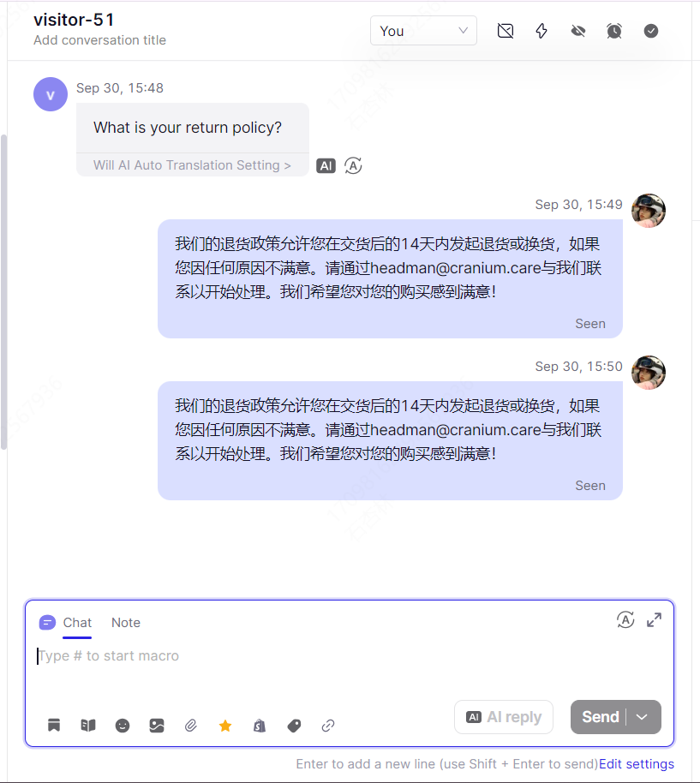Click the lightning bolt quick action icon

(x=541, y=31)
